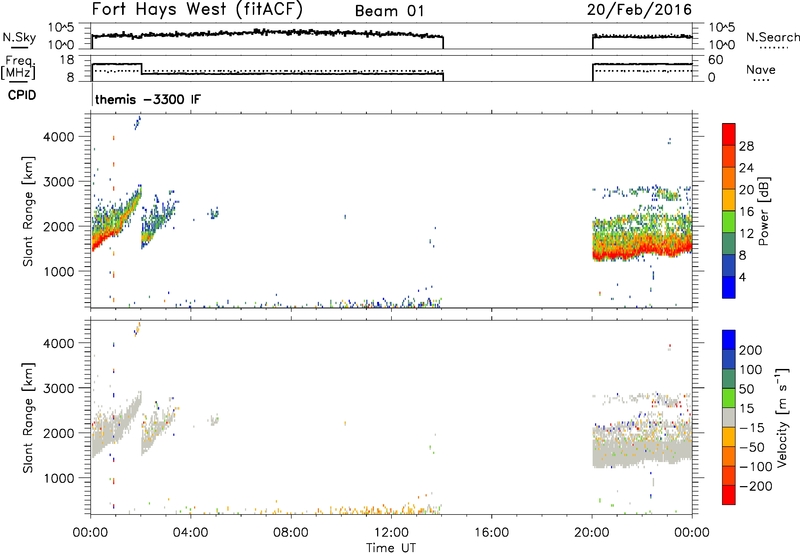Click the gray backscatter band after 20:00 in the velocity panel
The width and height of the screenshot is (800, 554).
coord(642,452)
